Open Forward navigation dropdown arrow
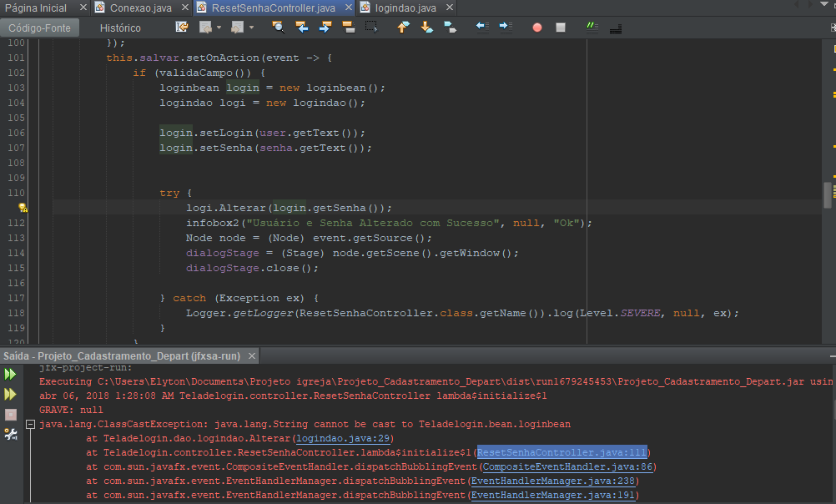836x504 pixels. [252, 28]
